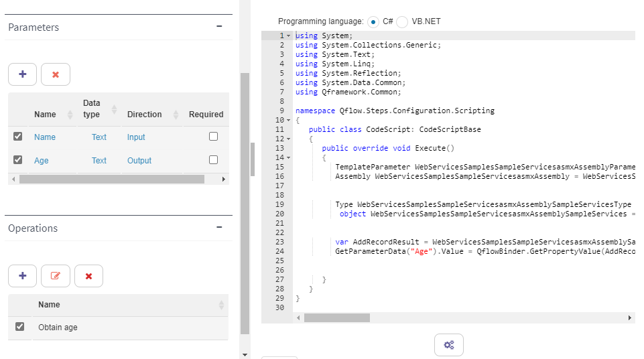Screen dimensions: 644x359
Task: Add a new parameter with plus button
Action: (x=23, y=74)
